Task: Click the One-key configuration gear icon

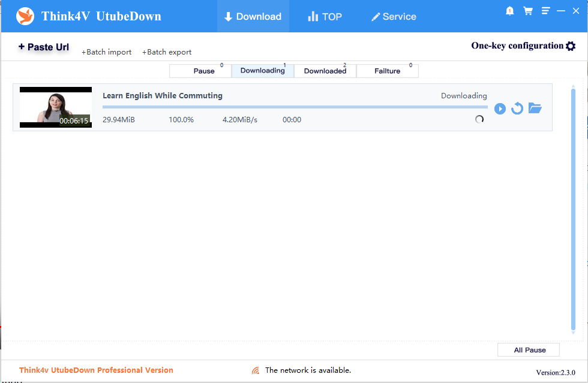Action: pos(571,46)
